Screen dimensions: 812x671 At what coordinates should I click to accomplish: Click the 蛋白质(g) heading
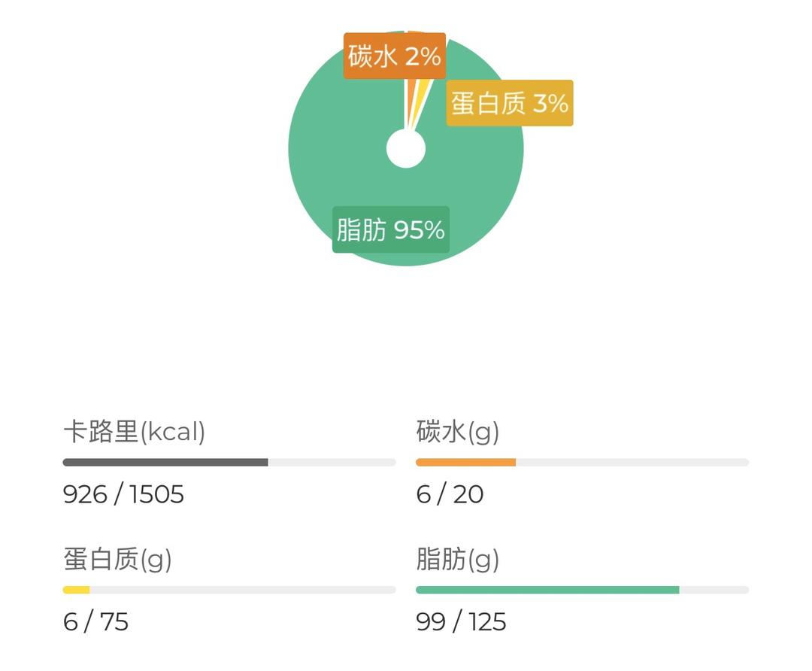[120, 560]
